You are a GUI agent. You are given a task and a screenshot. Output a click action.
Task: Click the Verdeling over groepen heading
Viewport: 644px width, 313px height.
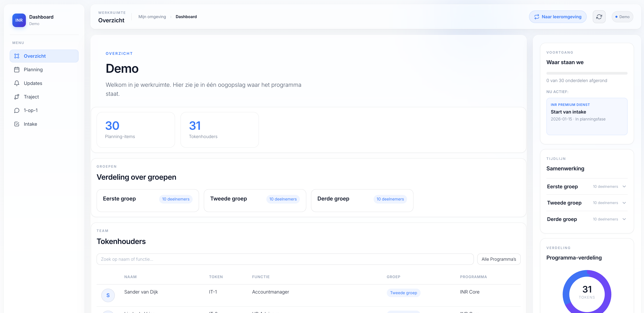click(x=136, y=177)
